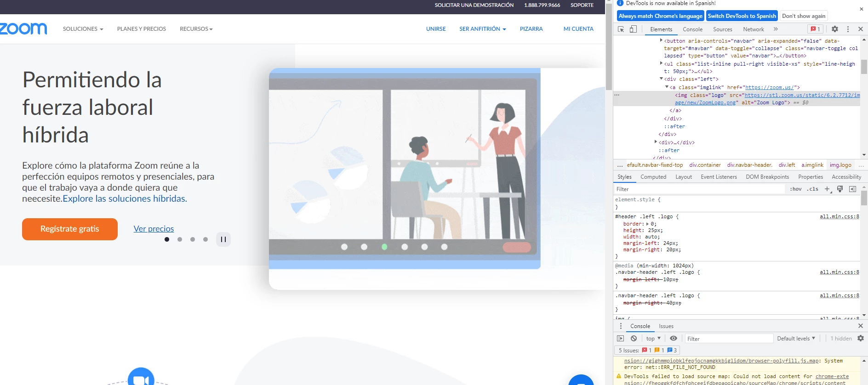868x385 pixels.
Task: Expand the border shorthand property triangle
Action: [x=648, y=224]
